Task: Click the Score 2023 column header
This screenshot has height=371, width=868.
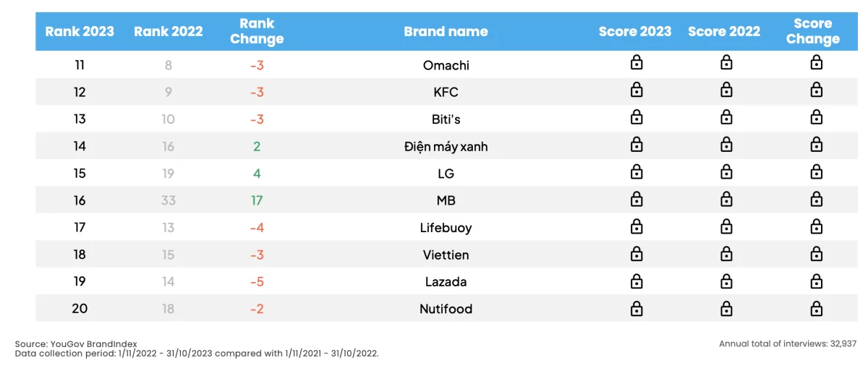Action: [635, 31]
